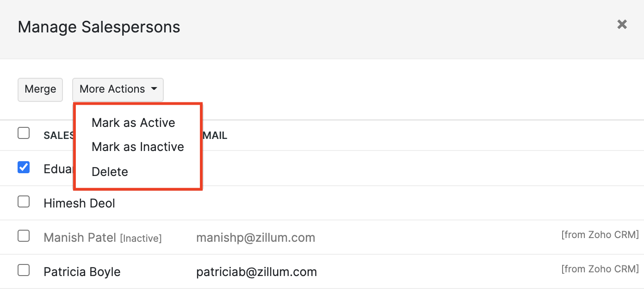Open the More Actions dropdown

(x=118, y=89)
